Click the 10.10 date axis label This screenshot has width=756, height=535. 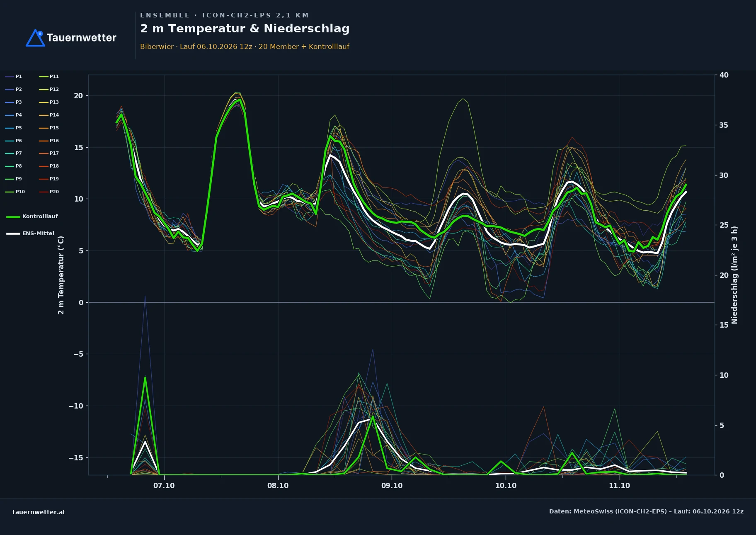tap(506, 486)
